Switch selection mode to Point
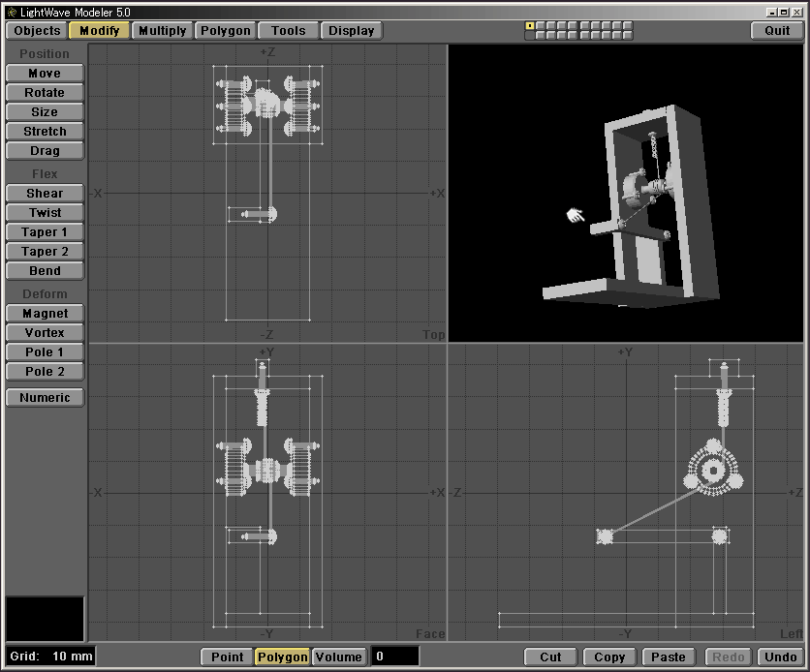Screen dimensions: 810x672 click(x=228, y=657)
